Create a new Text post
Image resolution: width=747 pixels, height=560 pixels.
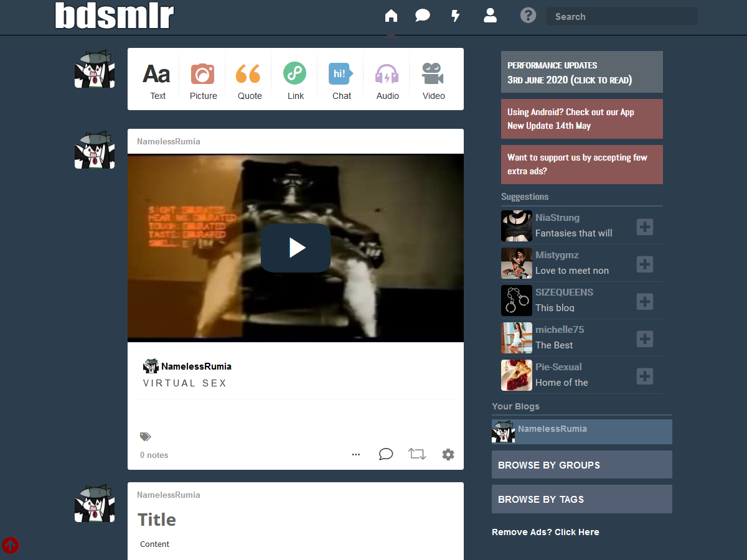coord(157,80)
